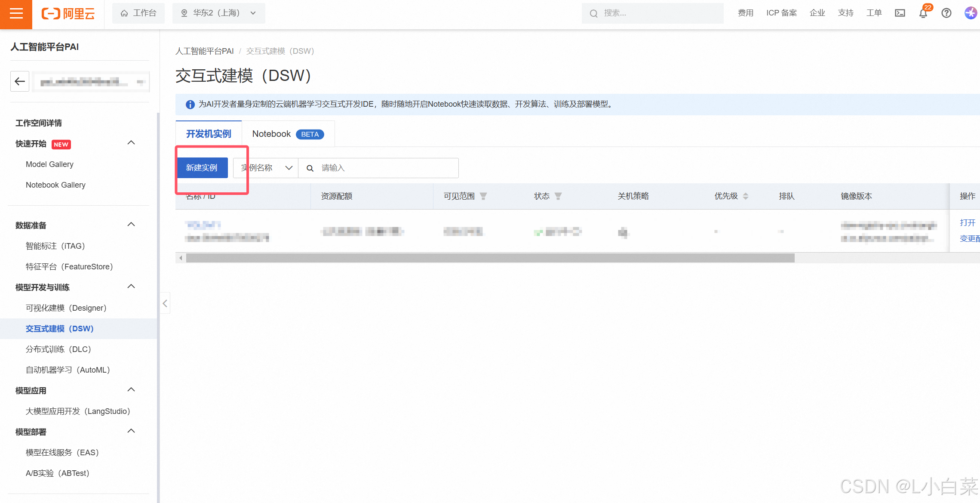Viewport: 980px width, 503px height.
Task: Open the Cloud Shell terminal icon
Action: pyautogui.click(x=900, y=13)
